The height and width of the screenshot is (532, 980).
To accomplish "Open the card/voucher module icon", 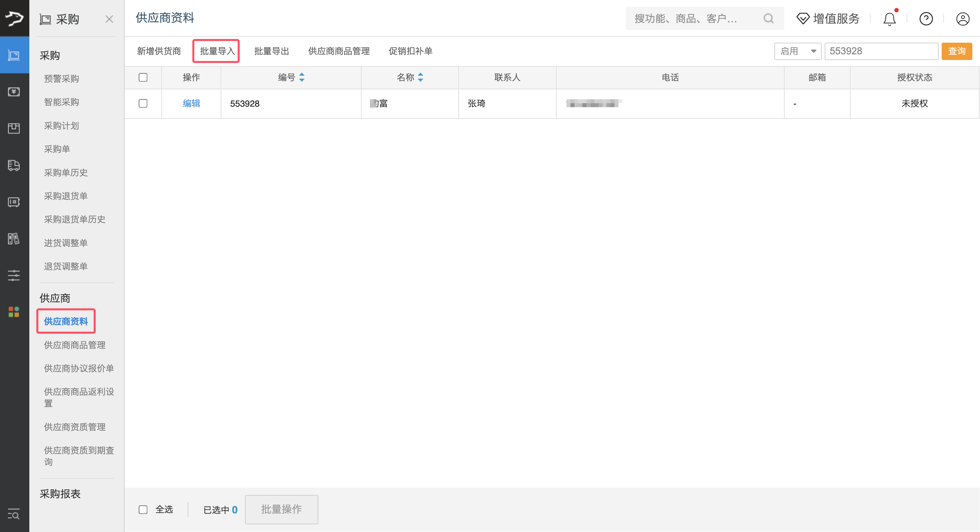I will click(14, 202).
